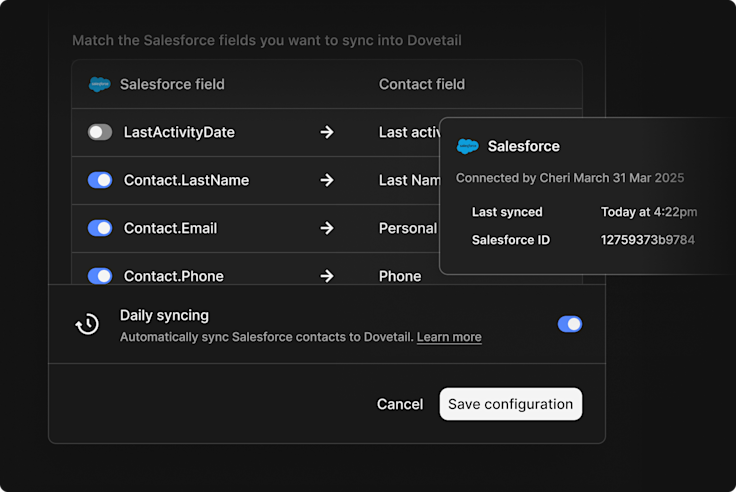The height and width of the screenshot is (492, 736).
Task: Click the Salesforce title in the popup
Action: [x=524, y=146]
